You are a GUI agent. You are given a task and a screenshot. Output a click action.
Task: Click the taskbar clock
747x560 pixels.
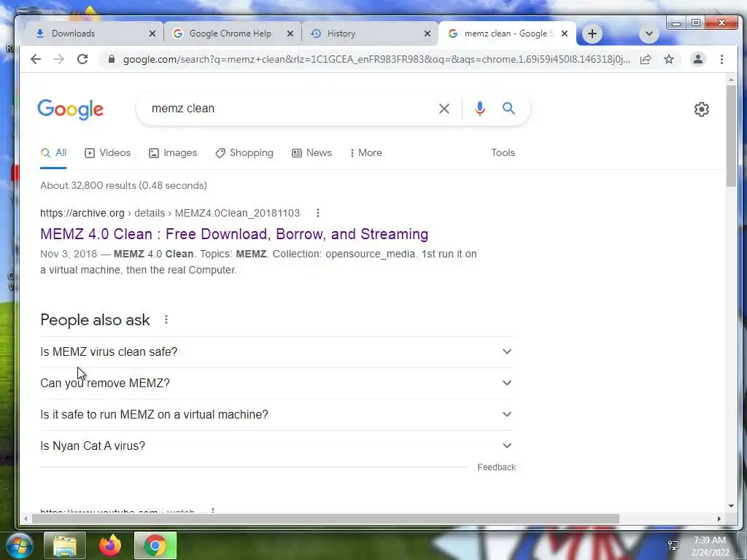pos(710,546)
